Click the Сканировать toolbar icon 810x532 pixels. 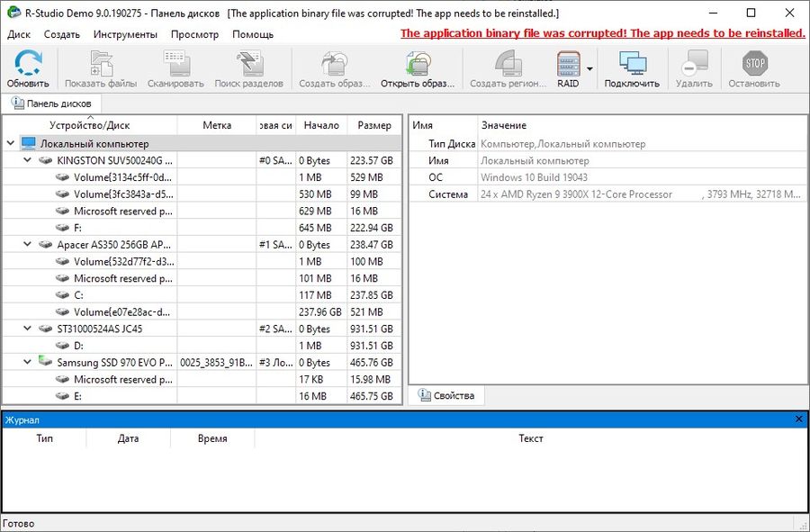[x=175, y=65]
